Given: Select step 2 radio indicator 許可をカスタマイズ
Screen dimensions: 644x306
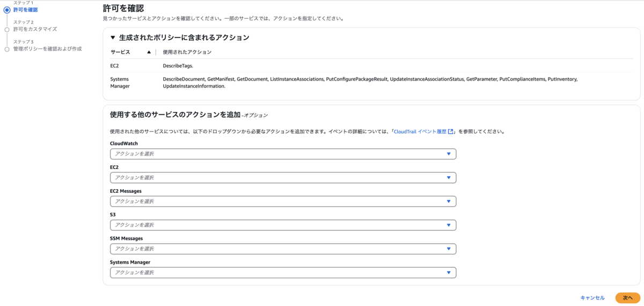Looking at the screenshot, I should (7, 29).
